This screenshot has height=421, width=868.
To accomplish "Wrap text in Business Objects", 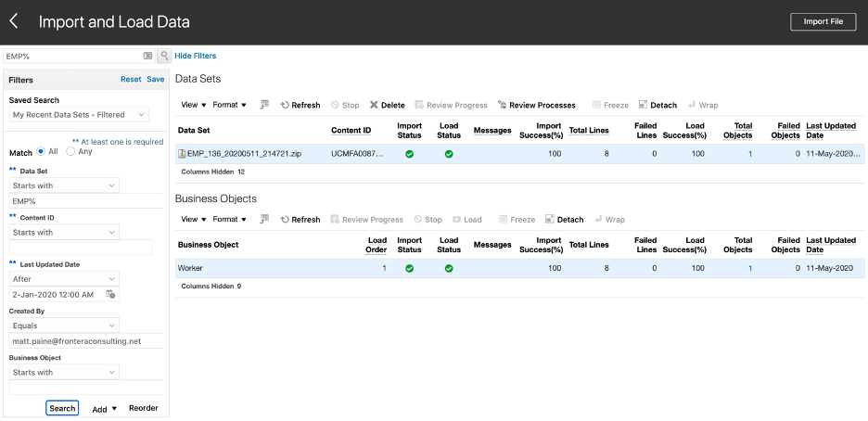I will tap(609, 220).
